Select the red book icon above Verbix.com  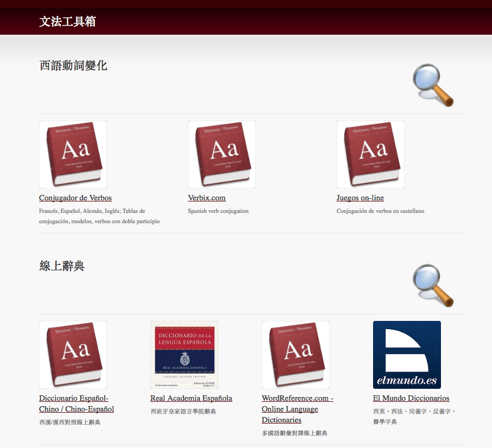222,154
